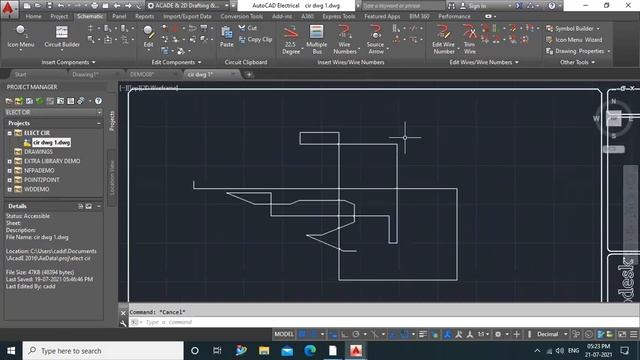The height and width of the screenshot is (360, 640).
Task: Click Cut in Circuit Clipboard
Action: (x=248, y=28)
